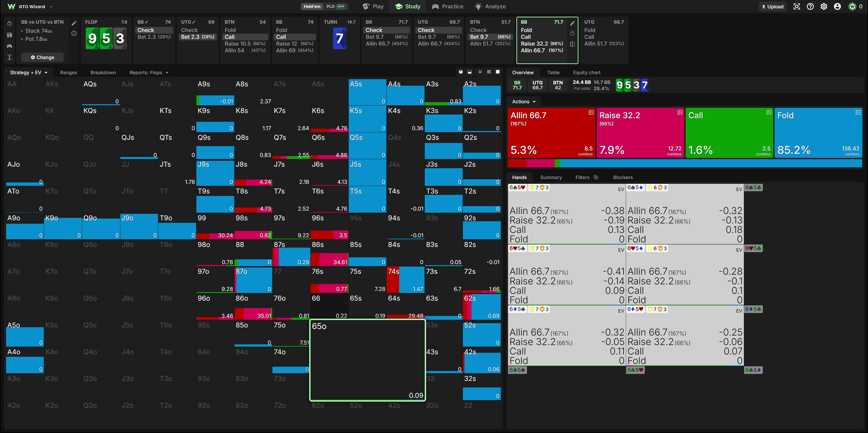
Task: Click the save floppy-disk icon in left sidebar
Action: (9, 35)
